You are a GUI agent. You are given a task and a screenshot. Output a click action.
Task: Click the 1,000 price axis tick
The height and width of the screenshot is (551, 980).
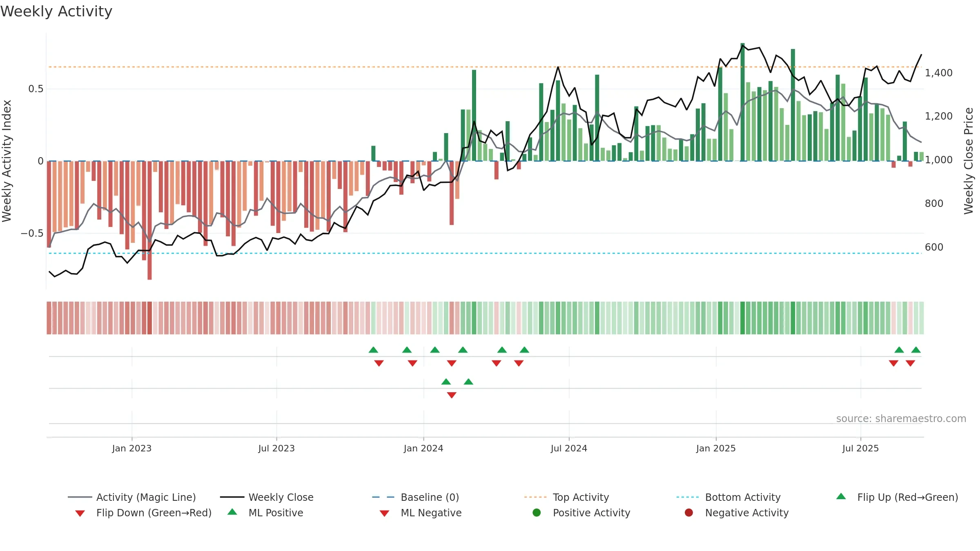pos(938,160)
